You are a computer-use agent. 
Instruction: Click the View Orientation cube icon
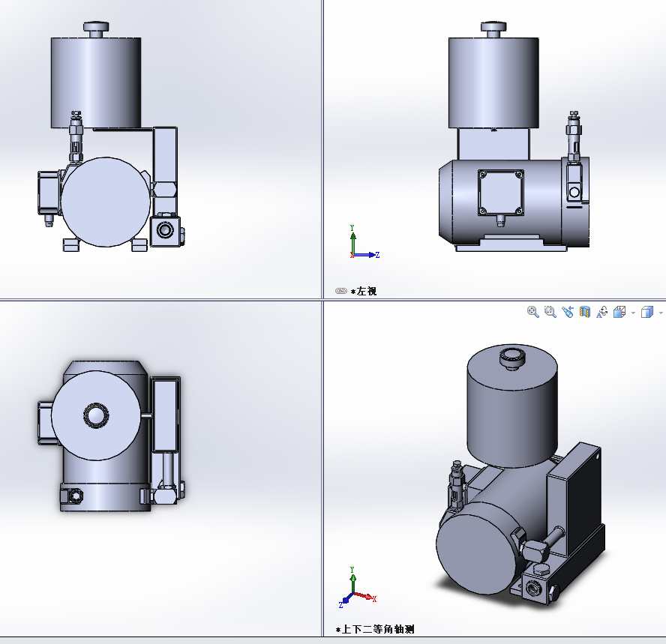619,312
